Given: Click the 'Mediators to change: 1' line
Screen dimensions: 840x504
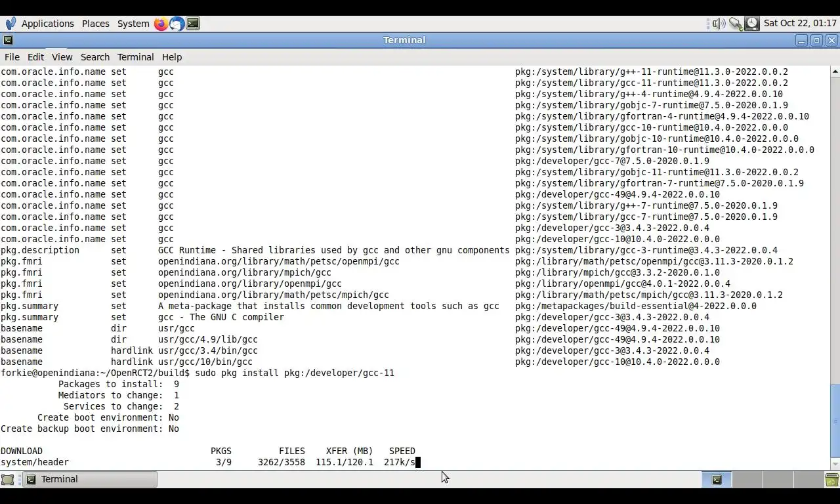Looking at the screenshot, I should point(118,395).
